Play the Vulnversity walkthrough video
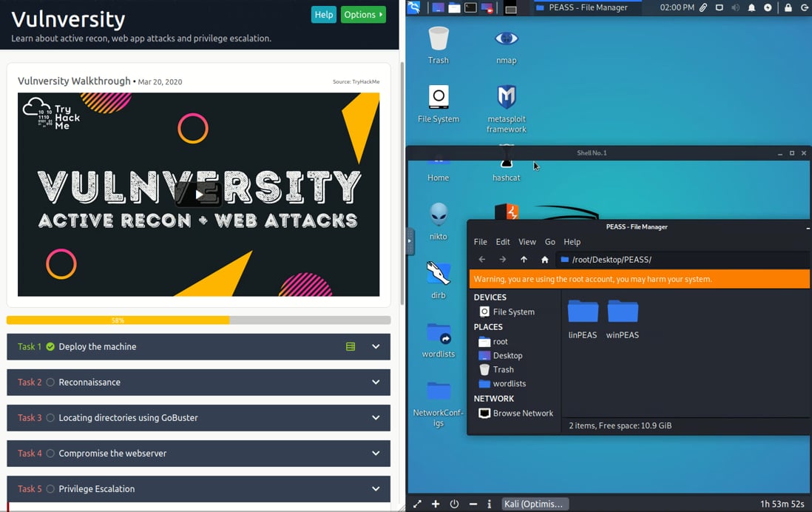Image resolution: width=812 pixels, height=512 pixels. 198,195
